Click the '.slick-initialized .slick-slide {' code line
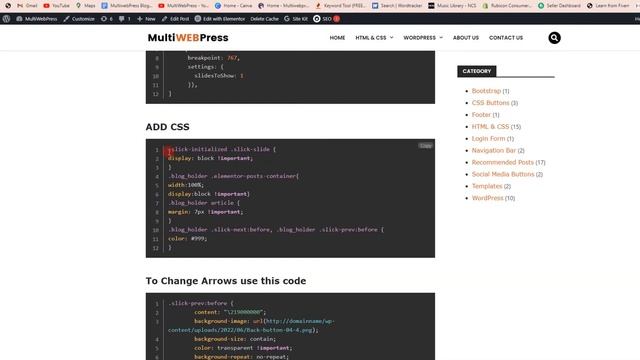Viewport: 640px width, 360px height. (x=222, y=149)
